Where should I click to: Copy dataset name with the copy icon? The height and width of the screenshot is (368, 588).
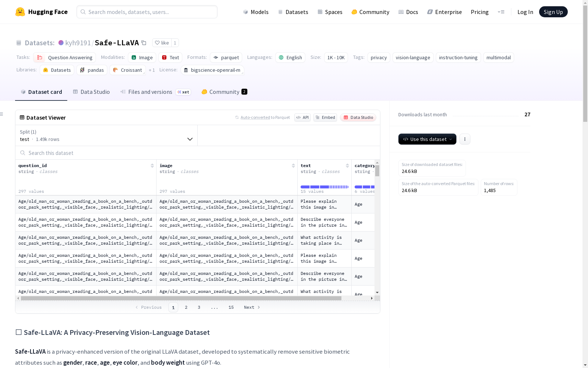click(144, 43)
